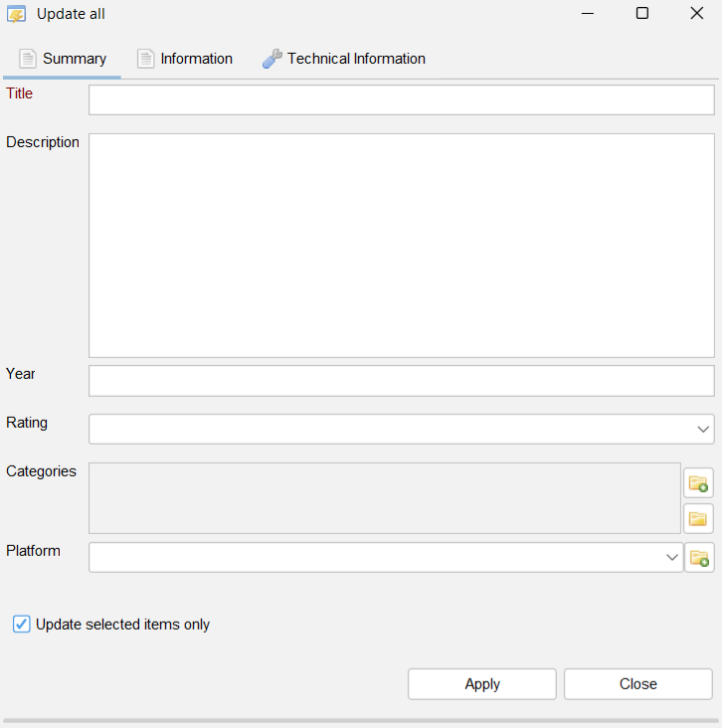Click the Technical Information wrench icon
Viewport: 722px width, 728px height.
[x=272, y=59]
